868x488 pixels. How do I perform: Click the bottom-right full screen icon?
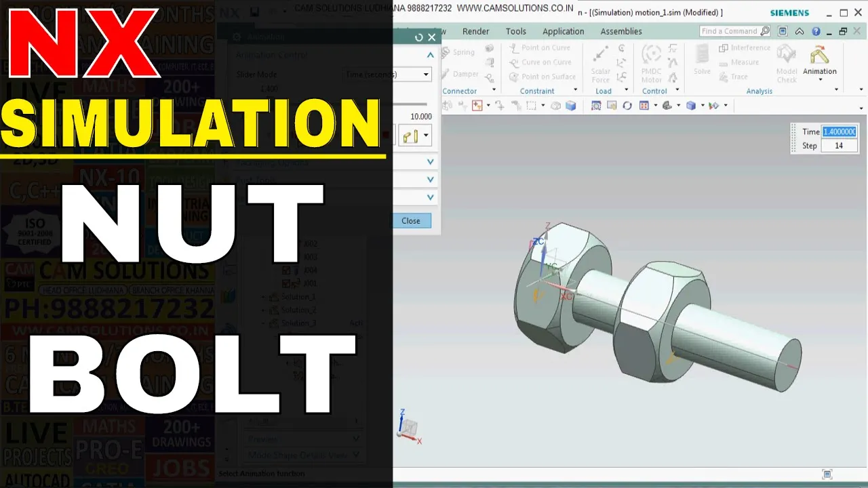(827, 474)
